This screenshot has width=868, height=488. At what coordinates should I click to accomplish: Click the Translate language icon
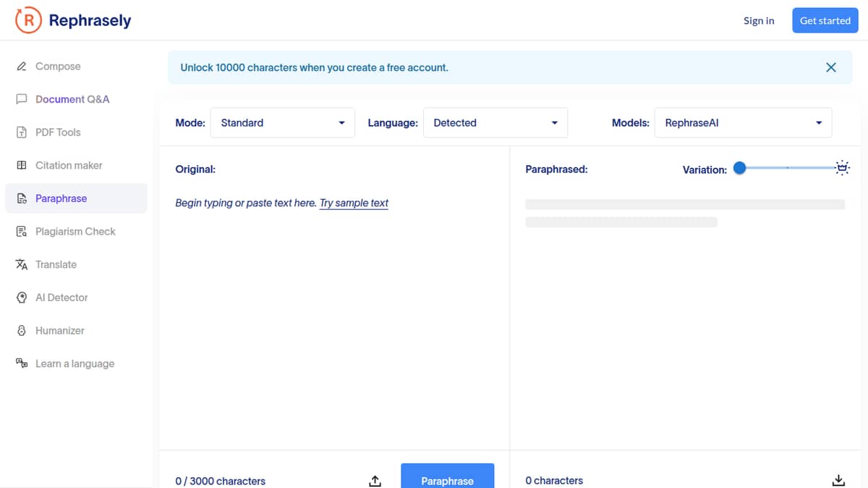[x=22, y=264]
